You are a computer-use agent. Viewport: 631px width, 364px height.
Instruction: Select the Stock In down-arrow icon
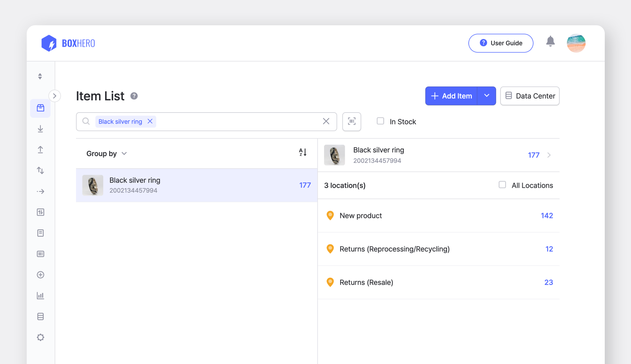coord(40,129)
